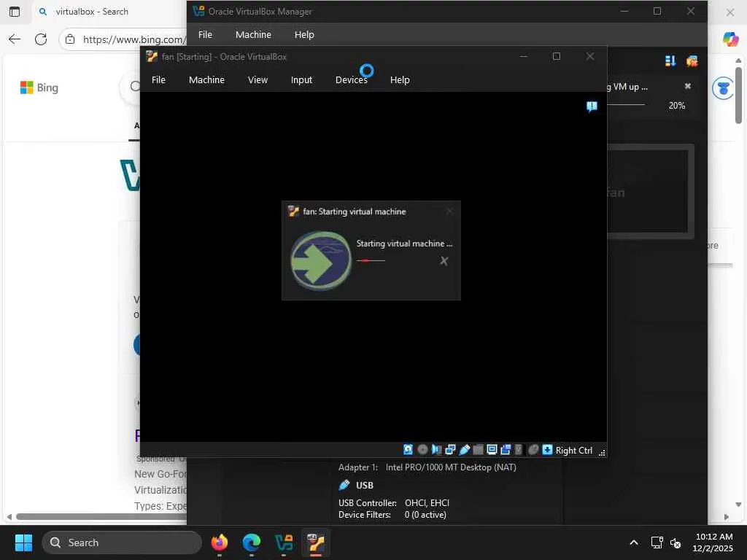Click the muted volume tray icon
This screenshot has width=747, height=560.
tap(676, 542)
